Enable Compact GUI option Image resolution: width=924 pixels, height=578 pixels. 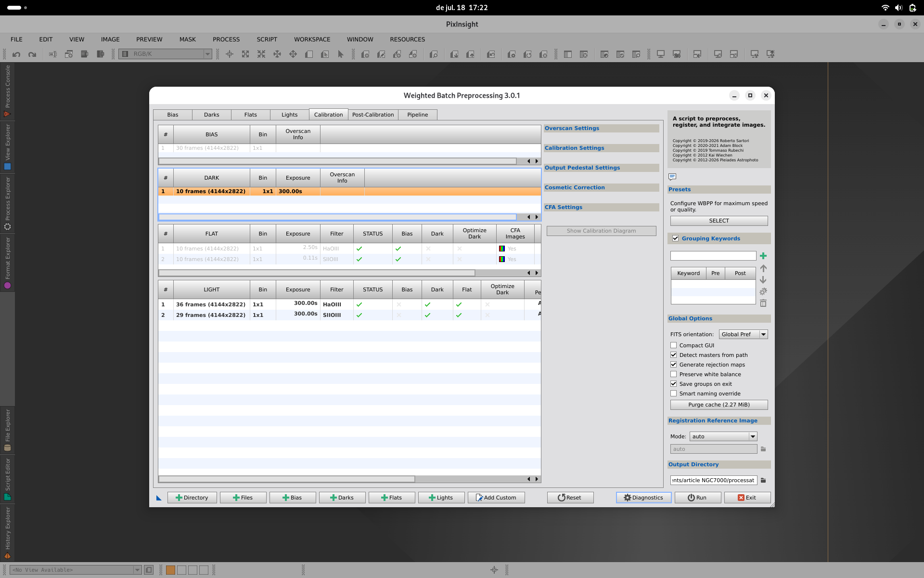(674, 345)
